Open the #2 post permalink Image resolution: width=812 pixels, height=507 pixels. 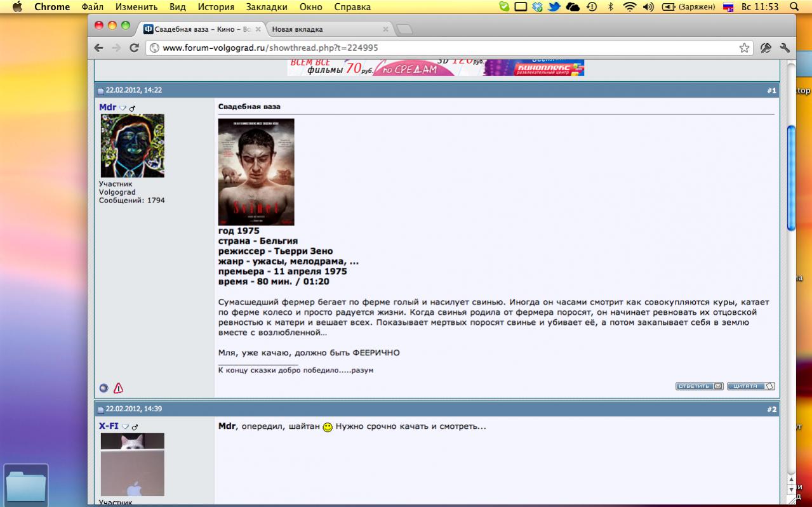point(771,409)
